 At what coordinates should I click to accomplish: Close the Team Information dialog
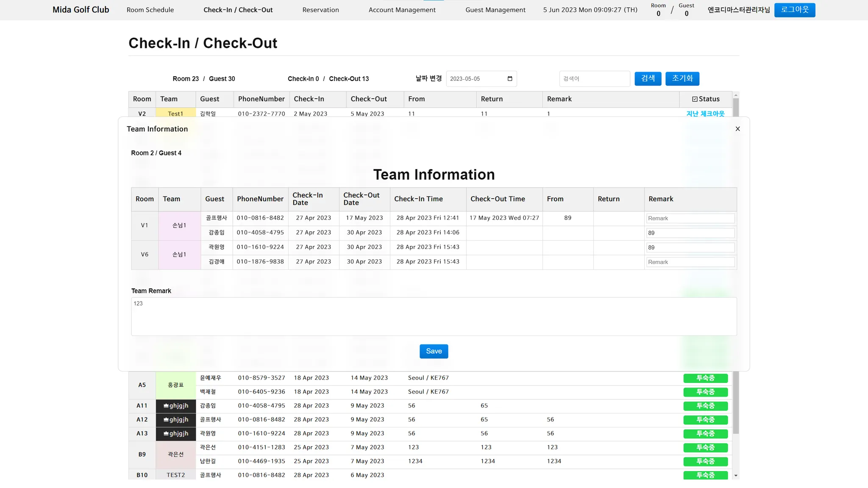[737, 129]
